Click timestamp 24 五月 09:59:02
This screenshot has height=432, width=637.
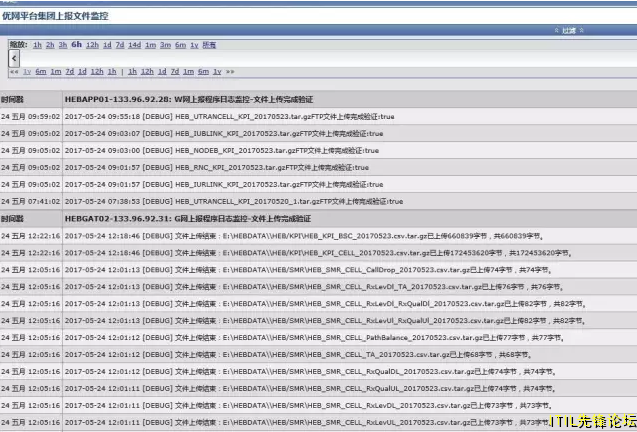tap(30, 117)
